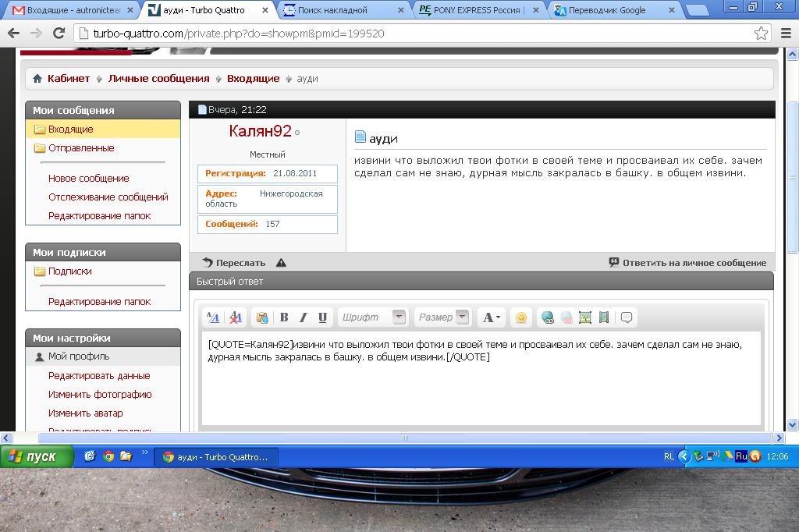Open the Шрифт font dropdown

(399, 317)
